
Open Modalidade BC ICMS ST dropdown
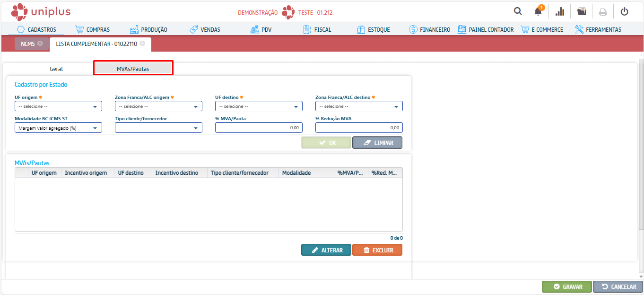coord(58,127)
